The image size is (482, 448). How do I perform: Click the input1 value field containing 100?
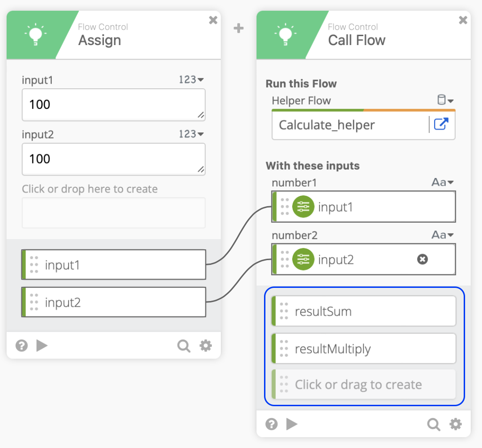113,105
